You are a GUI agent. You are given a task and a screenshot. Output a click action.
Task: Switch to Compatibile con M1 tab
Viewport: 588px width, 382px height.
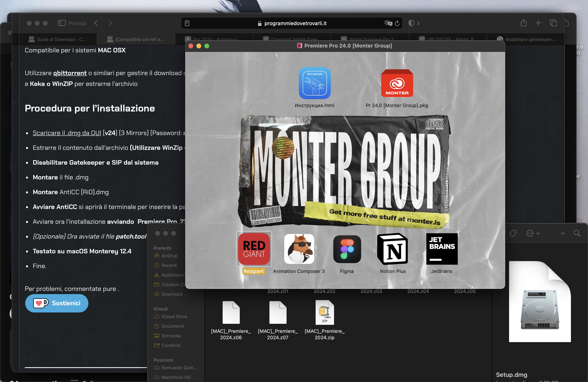[136, 39]
